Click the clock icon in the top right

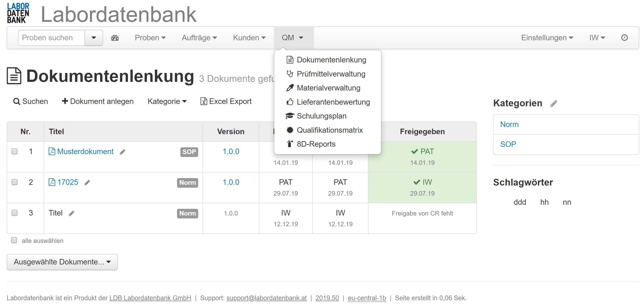click(x=624, y=38)
